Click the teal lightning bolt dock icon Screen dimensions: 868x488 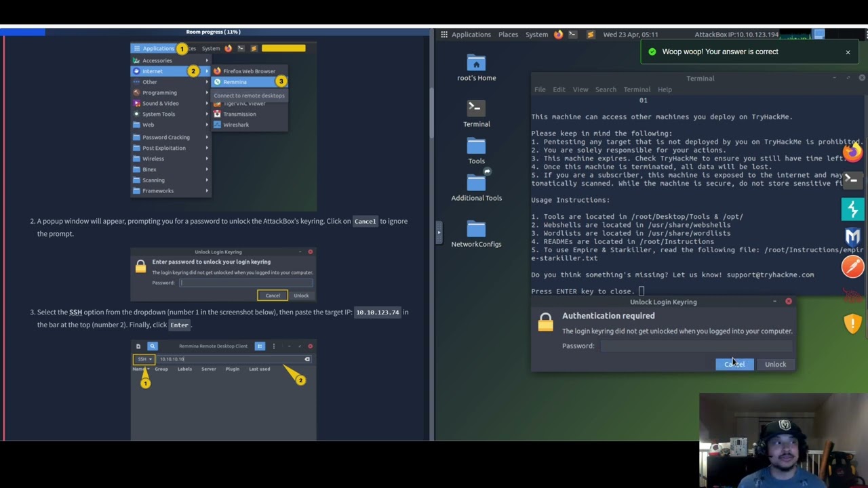point(852,209)
